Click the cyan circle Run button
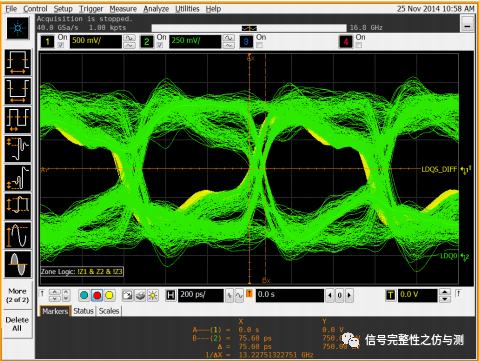The height and width of the screenshot is (361, 479). (x=84, y=295)
